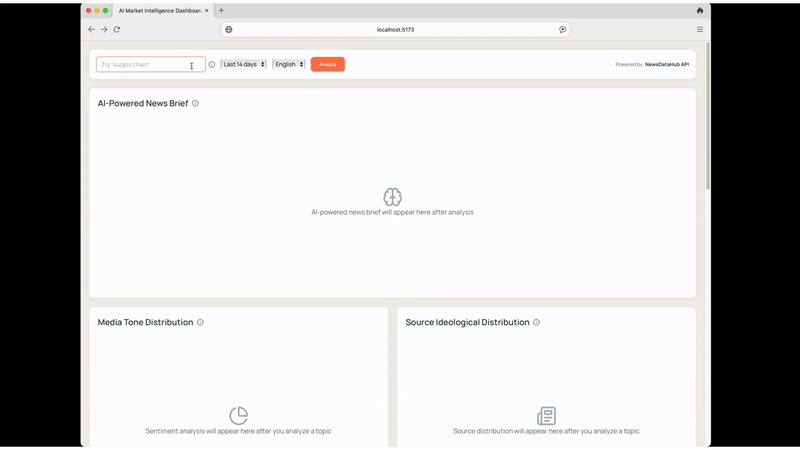Click the Media Tone Distribution heading
Viewport: 800px width, 450px height.
coord(145,322)
